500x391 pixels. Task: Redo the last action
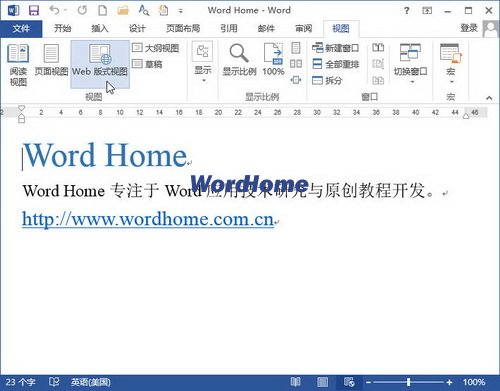82,10
